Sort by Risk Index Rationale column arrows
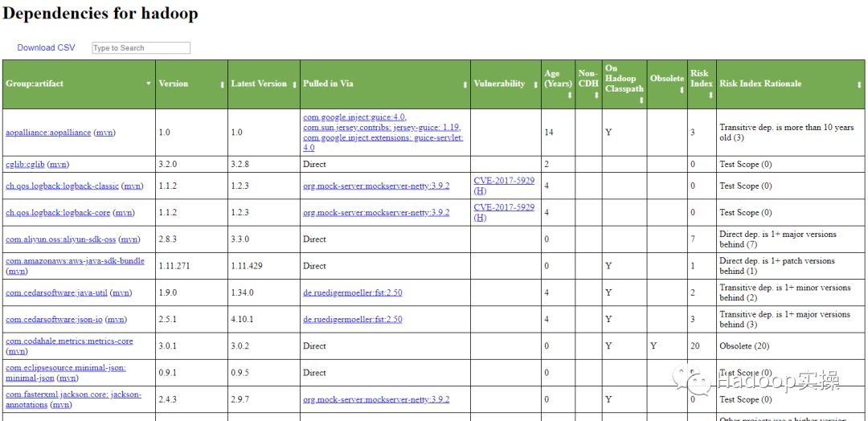This screenshot has height=421, width=868. (858, 84)
